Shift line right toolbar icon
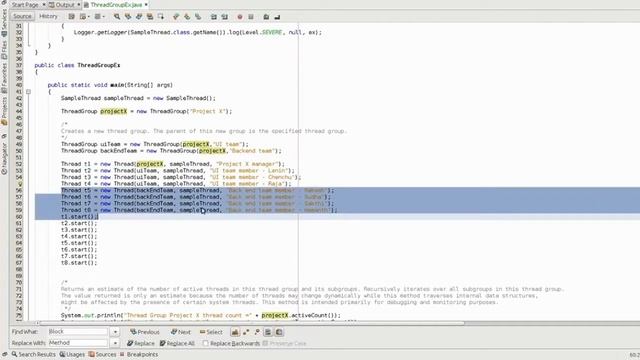This screenshot has height=360, width=640. click(x=224, y=17)
